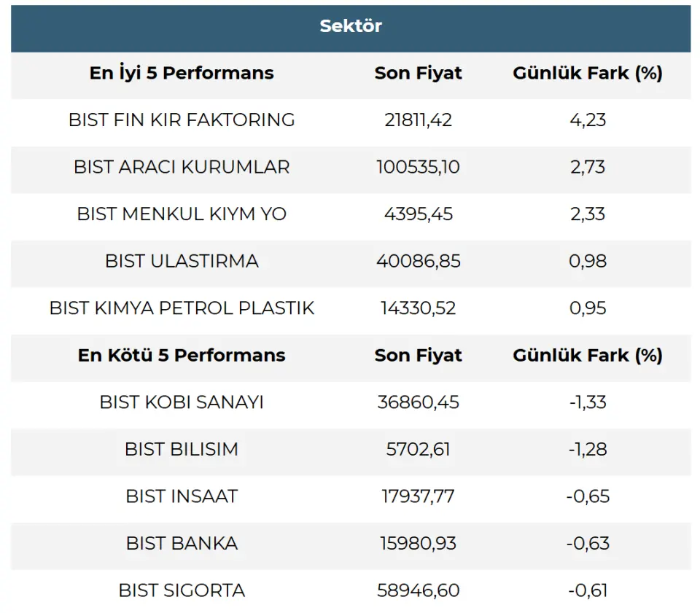Screen dimensions: 700x613
Task: Click the BIST INSAAT entry
Action: click(x=182, y=496)
